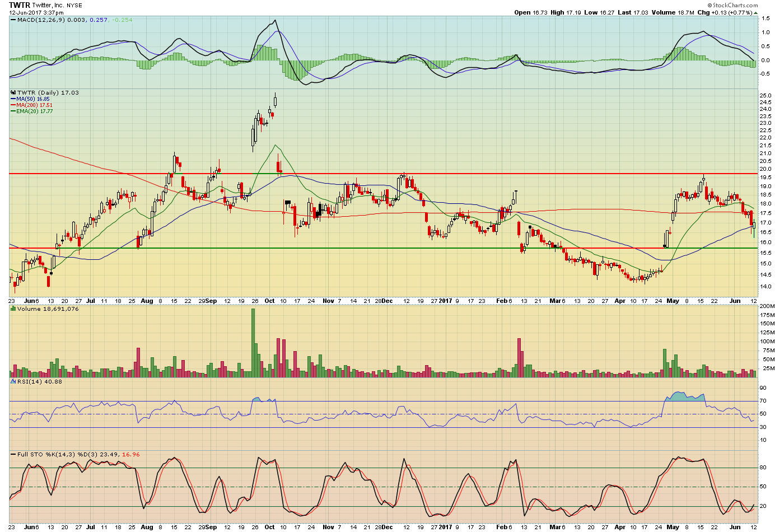784x532 pixels.
Task: Click the May label on bottom time axis
Action: pos(673,527)
